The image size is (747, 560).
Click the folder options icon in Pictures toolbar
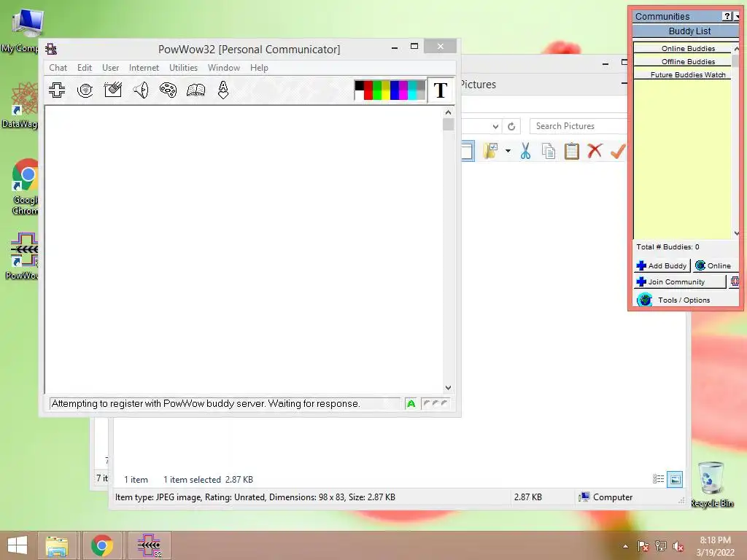pyautogui.click(x=490, y=151)
